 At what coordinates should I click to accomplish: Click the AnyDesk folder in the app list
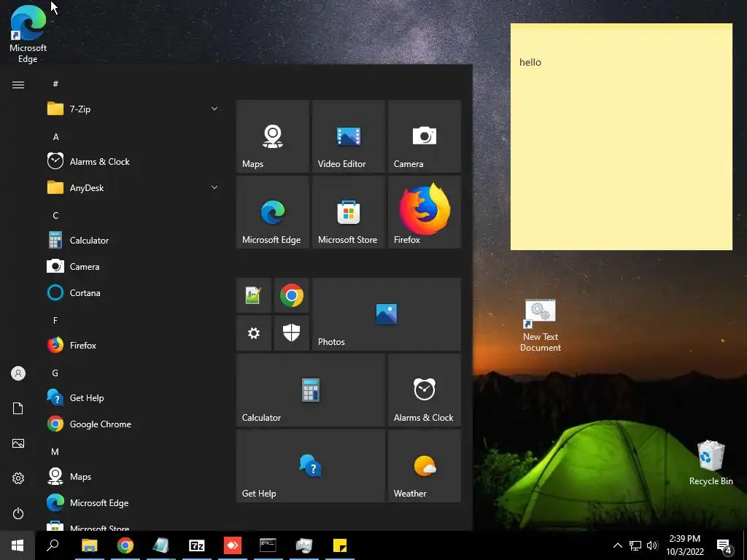pos(133,187)
